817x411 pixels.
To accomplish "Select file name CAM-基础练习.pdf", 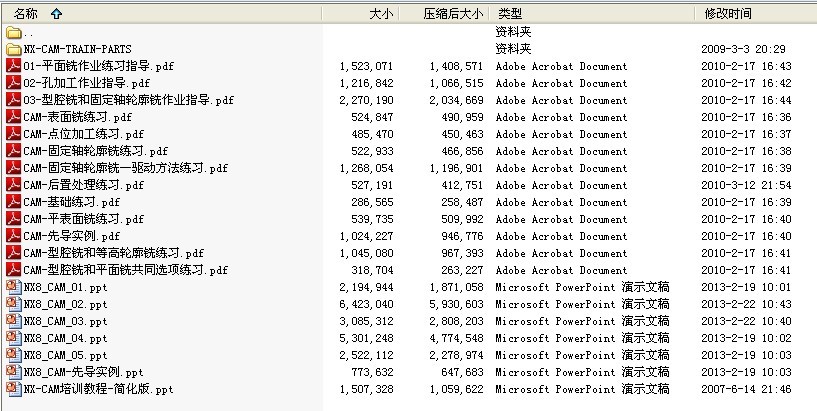I will pos(71,202).
